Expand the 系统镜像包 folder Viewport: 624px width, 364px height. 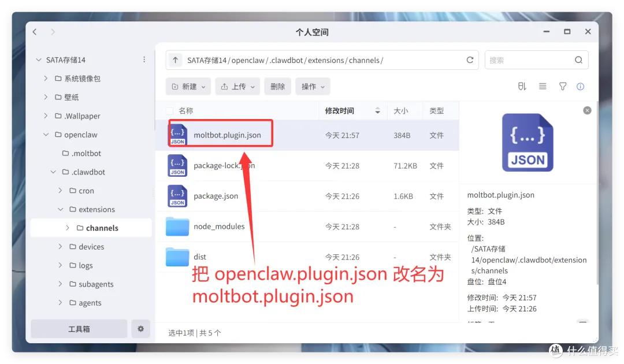(46, 79)
